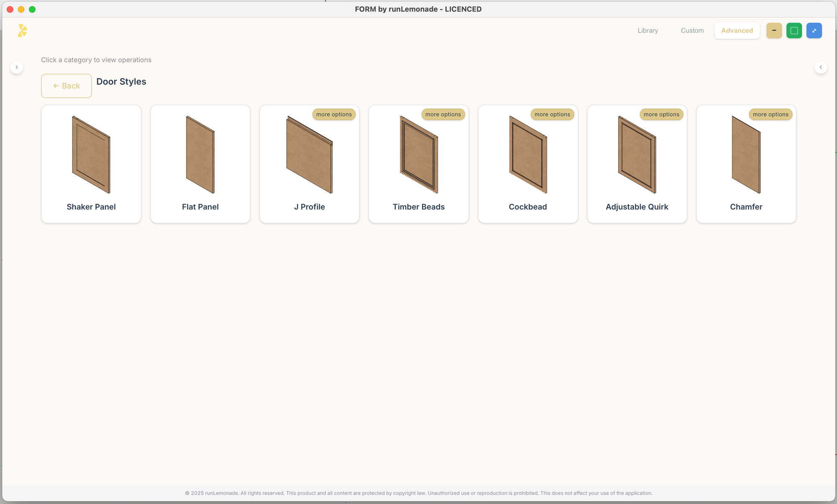
Task: Choose the J Profile door image
Action: coord(309,156)
